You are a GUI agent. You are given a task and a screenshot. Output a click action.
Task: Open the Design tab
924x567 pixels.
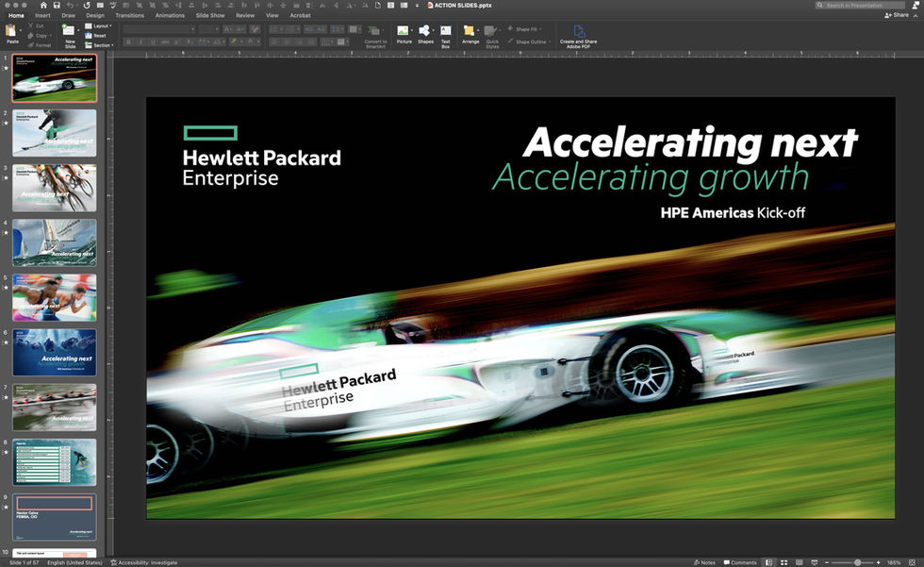tap(95, 15)
